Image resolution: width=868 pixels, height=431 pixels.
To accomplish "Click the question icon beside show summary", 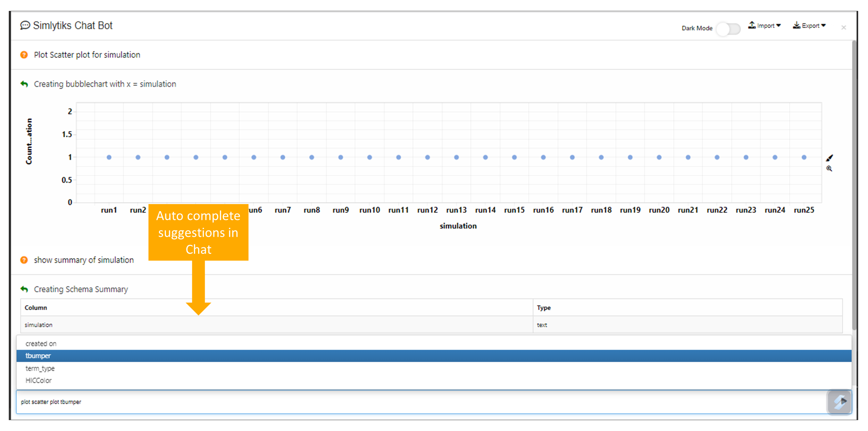I will point(24,260).
